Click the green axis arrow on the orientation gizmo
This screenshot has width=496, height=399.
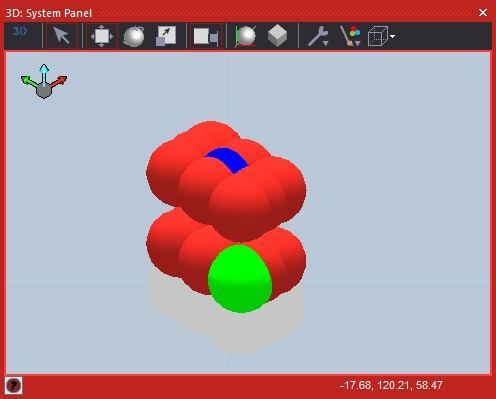coord(30,82)
